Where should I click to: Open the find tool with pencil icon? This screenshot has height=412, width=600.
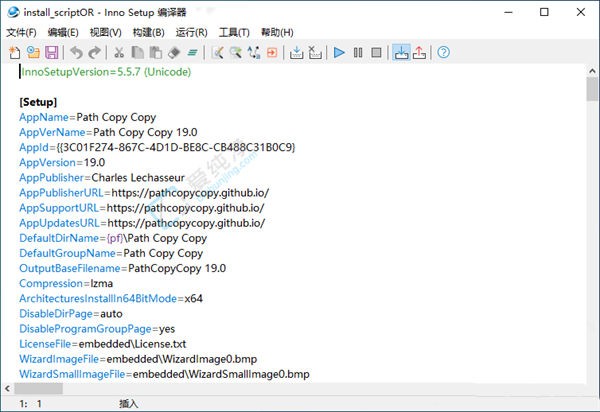[217, 52]
